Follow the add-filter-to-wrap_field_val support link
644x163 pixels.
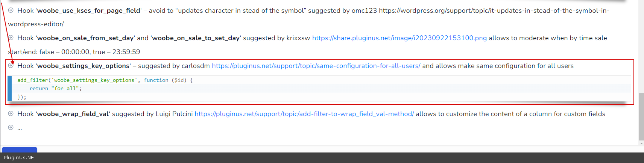tap(304, 114)
